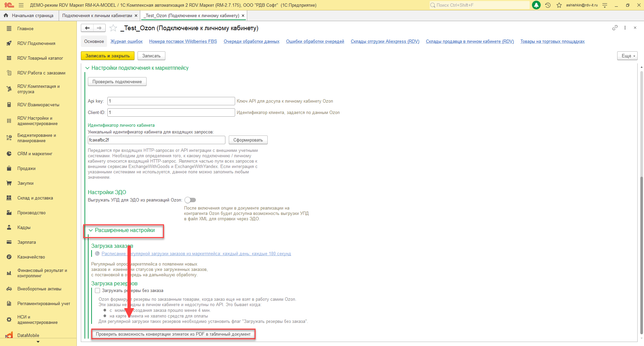Click the notifications bell icon
The height and width of the screenshot is (346, 644).
(x=536, y=5)
